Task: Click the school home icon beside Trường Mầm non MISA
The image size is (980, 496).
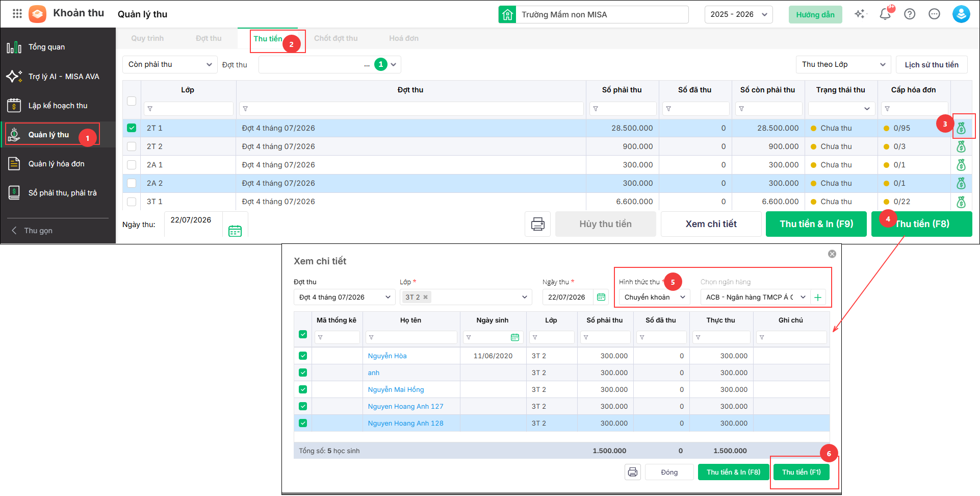Action: (x=507, y=14)
